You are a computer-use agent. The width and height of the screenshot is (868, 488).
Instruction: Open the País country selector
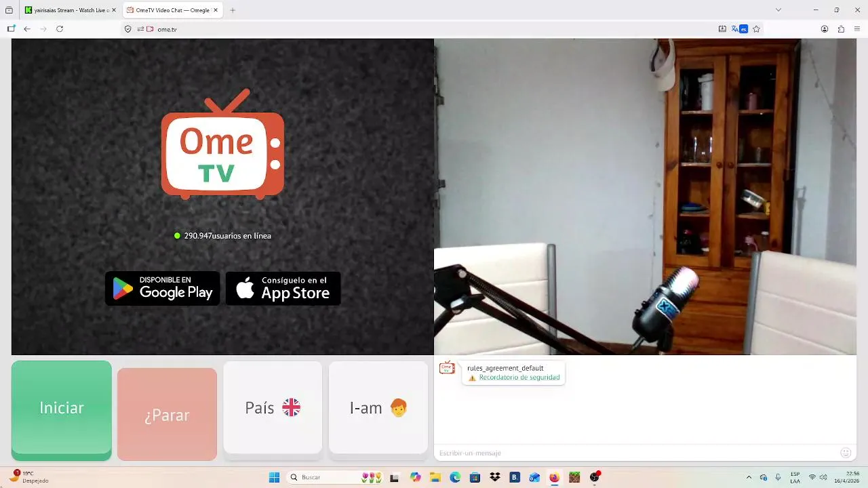(x=273, y=408)
